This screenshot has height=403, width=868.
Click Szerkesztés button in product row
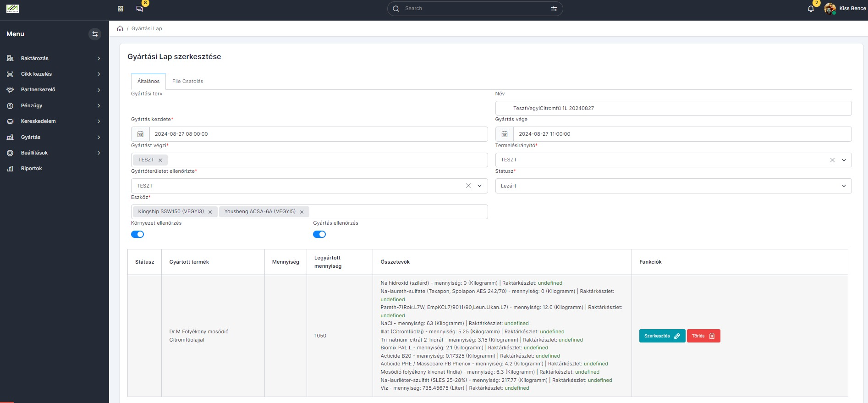[x=662, y=336]
